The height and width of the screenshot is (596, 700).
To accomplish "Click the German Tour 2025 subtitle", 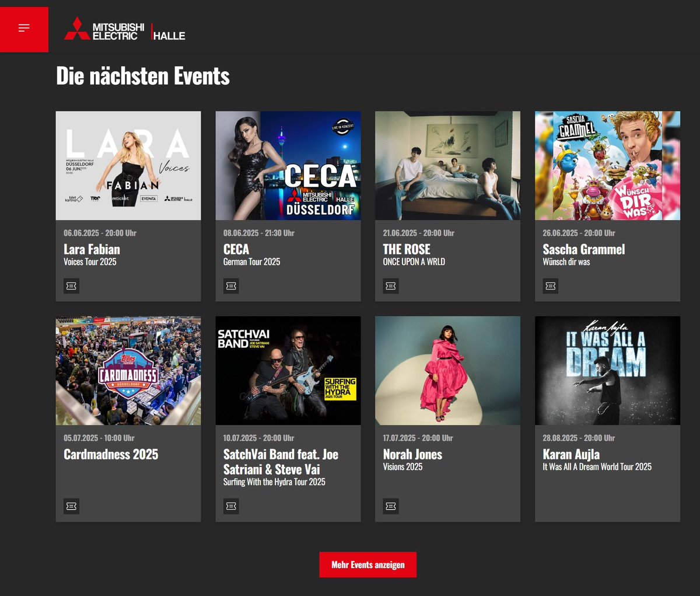I will click(x=251, y=262).
